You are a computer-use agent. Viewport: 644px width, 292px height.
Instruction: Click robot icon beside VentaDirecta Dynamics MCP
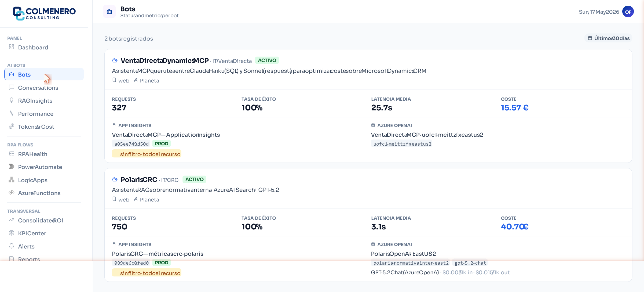pos(115,60)
